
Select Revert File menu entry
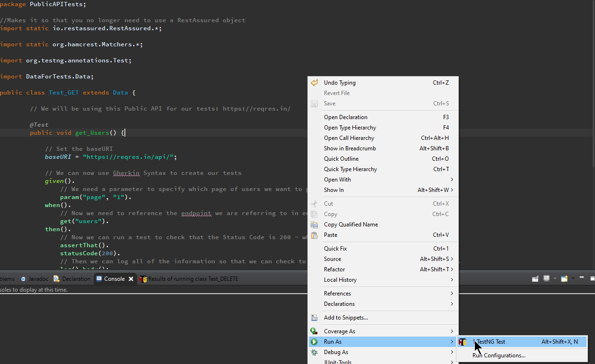[x=383, y=93]
